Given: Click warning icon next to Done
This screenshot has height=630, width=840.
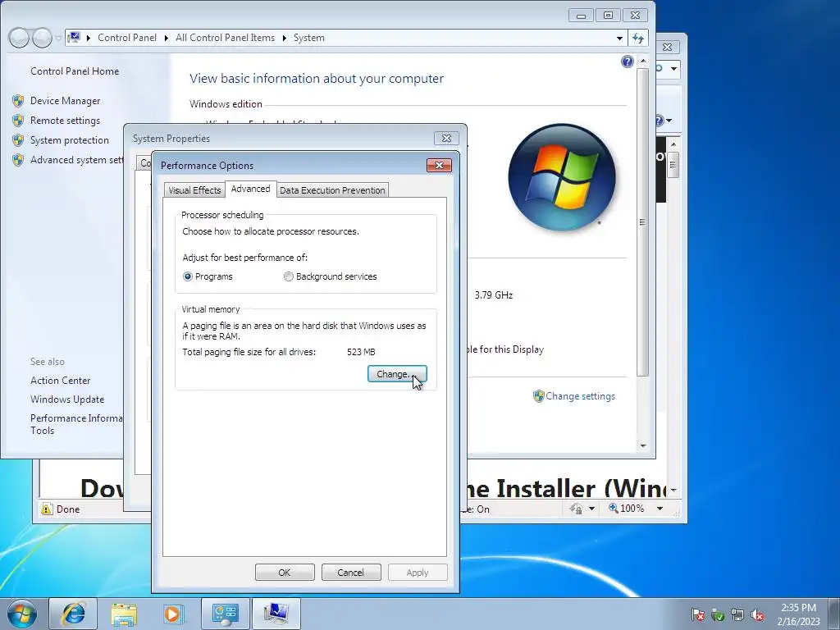Looking at the screenshot, I should click(x=47, y=509).
